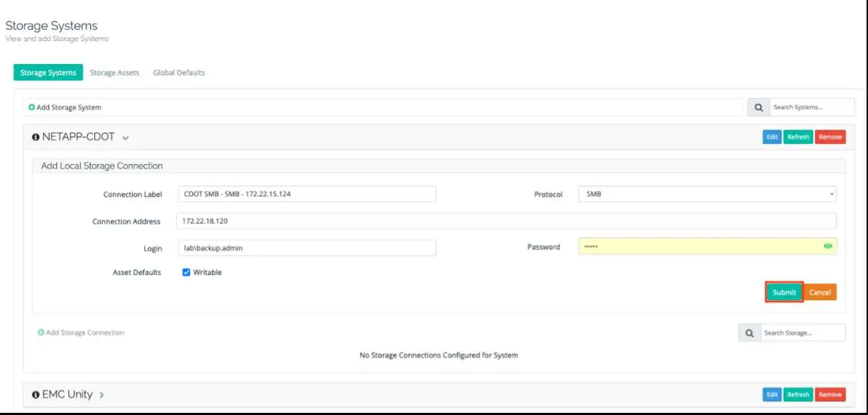Edit the NETAPP-CDOT system
The height and width of the screenshot is (415, 868).
point(772,137)
